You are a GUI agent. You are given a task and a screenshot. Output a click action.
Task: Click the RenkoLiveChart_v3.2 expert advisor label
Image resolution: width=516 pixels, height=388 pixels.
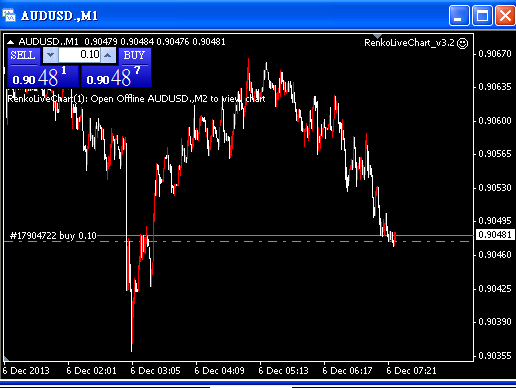pos(409,43)
